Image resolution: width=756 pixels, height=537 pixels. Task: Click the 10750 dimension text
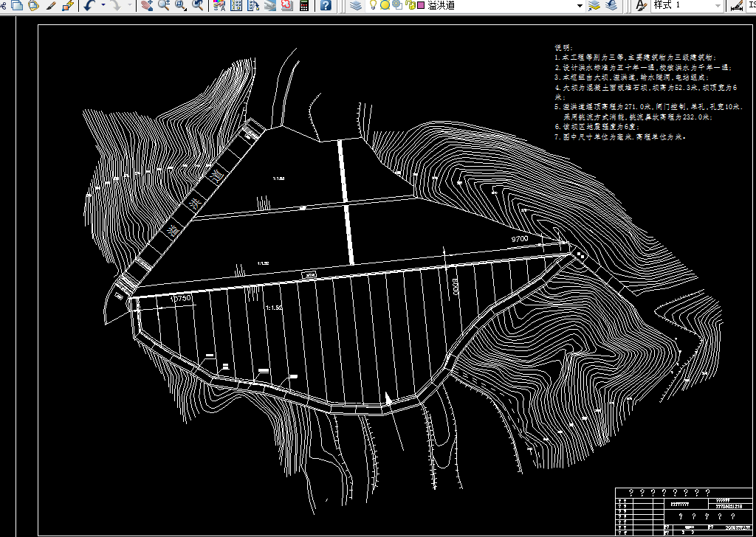click(182, 299)
